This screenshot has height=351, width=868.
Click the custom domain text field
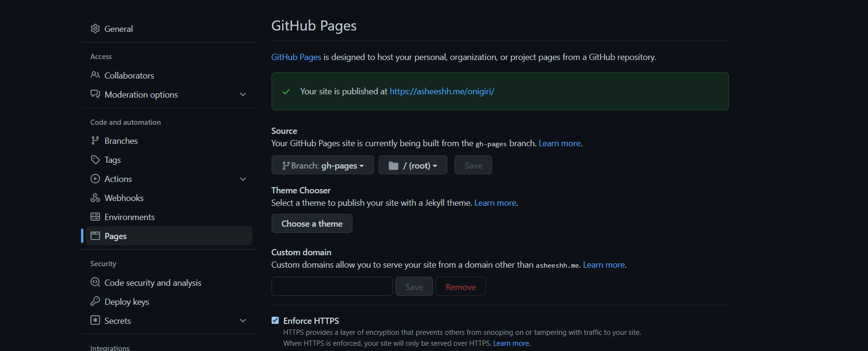click(332, 286)
